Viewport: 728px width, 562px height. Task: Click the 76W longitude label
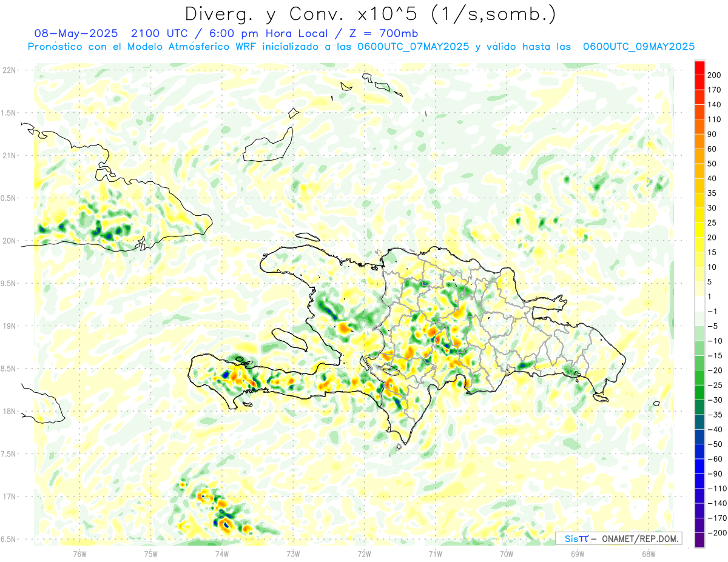click(x=80, y=554)
